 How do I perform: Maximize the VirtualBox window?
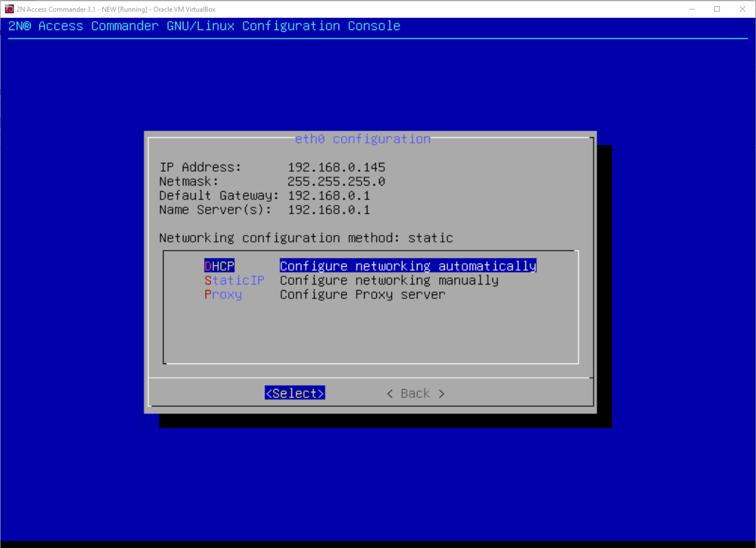717,9
